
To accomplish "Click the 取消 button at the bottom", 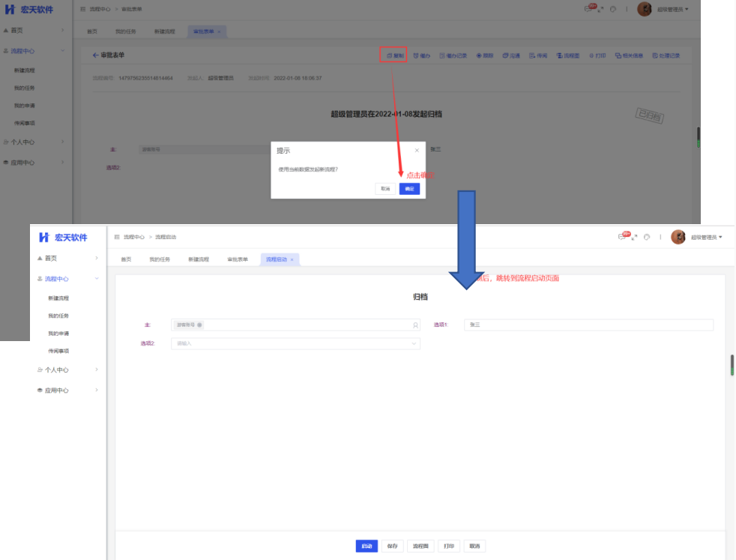I will (x=474, y=546).
